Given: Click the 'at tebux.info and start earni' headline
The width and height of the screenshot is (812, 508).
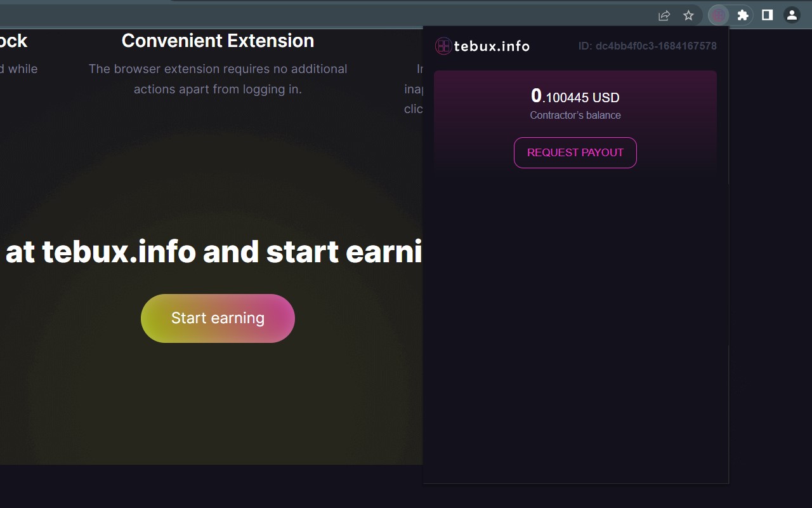Looking at the screenshot, I should [214, 252].
